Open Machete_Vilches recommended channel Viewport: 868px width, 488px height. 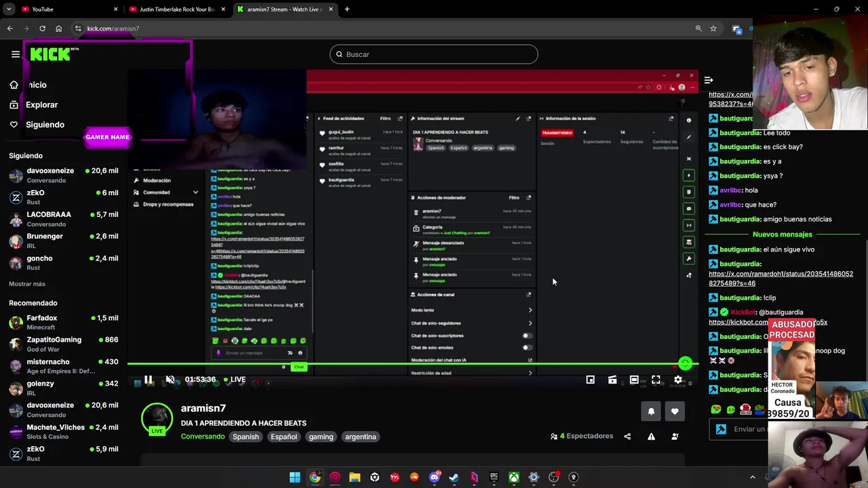point(64,432)
